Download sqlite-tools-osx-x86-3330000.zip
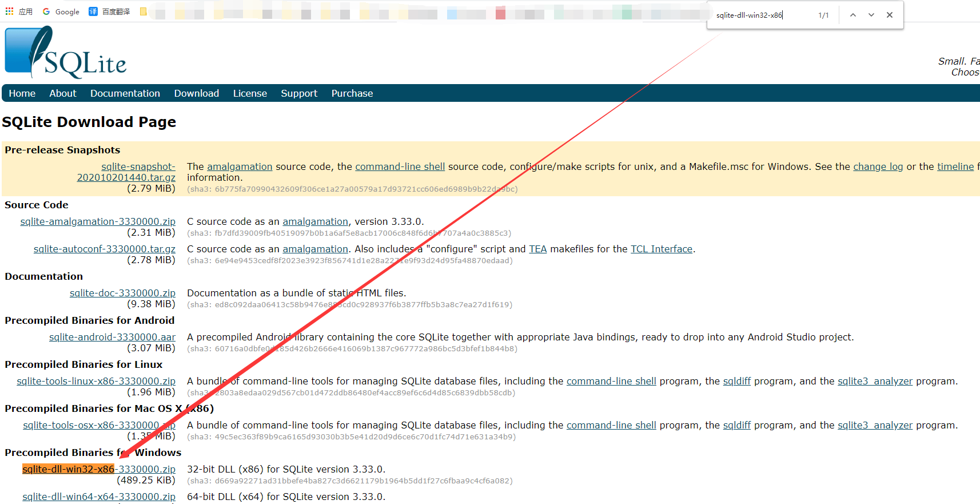Image resolution: width=980 pixels, height=504 pixels. 99,425
